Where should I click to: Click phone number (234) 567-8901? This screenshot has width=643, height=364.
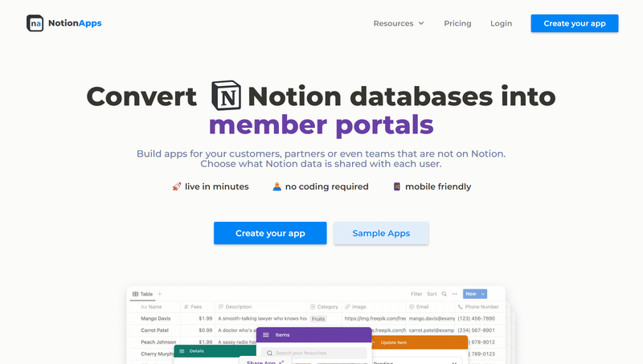coord(476,330)
